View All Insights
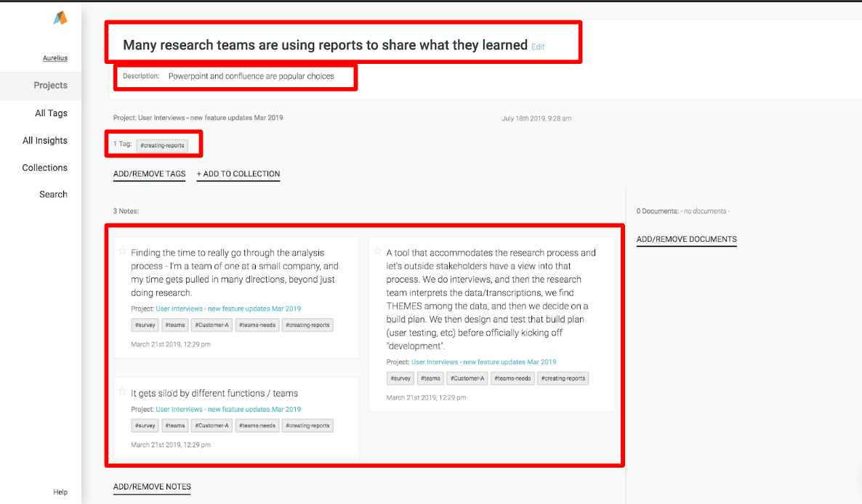The width and height of the screenshot is (862, 504). (x=45, y=140)
